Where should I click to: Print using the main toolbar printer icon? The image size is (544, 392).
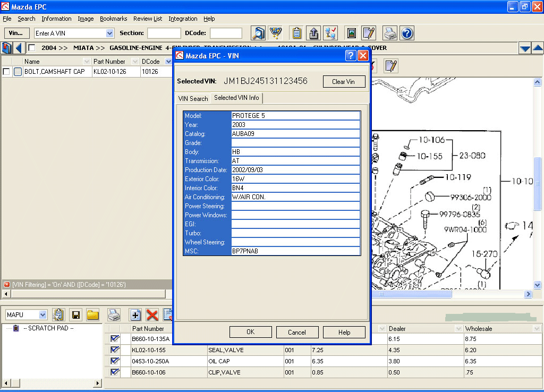point(389,33)
